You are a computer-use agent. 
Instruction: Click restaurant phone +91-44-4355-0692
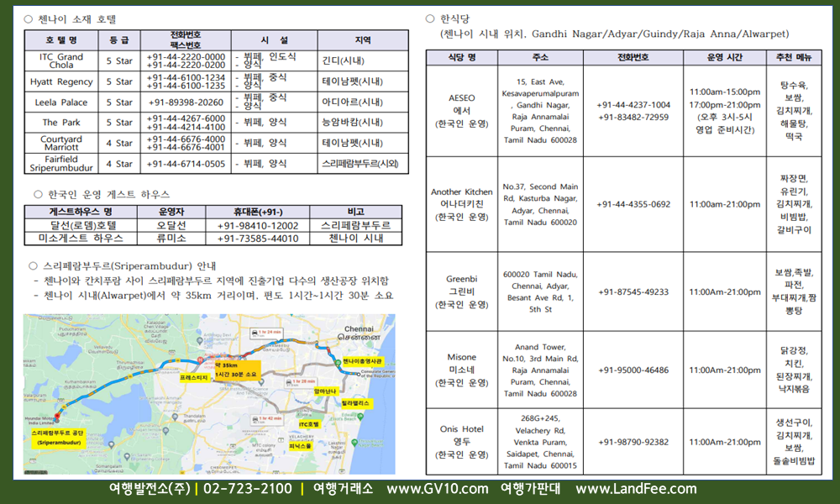click(633, 204)
